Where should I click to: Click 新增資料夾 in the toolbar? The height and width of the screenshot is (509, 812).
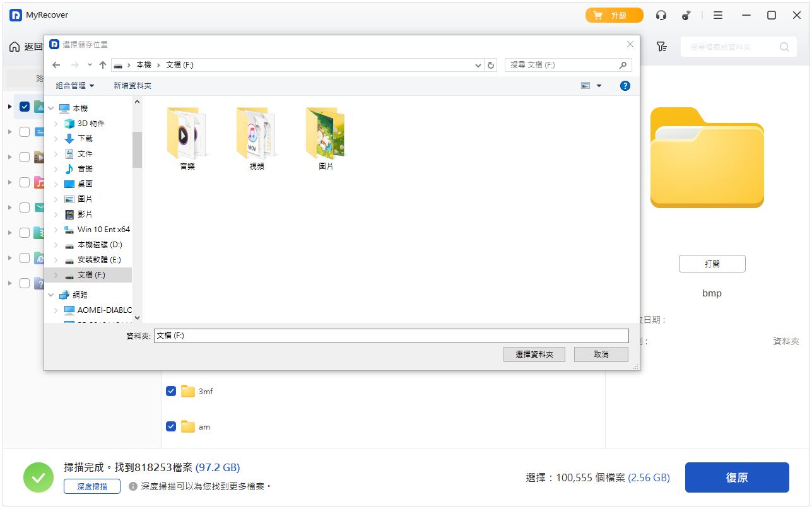point(132,86)
